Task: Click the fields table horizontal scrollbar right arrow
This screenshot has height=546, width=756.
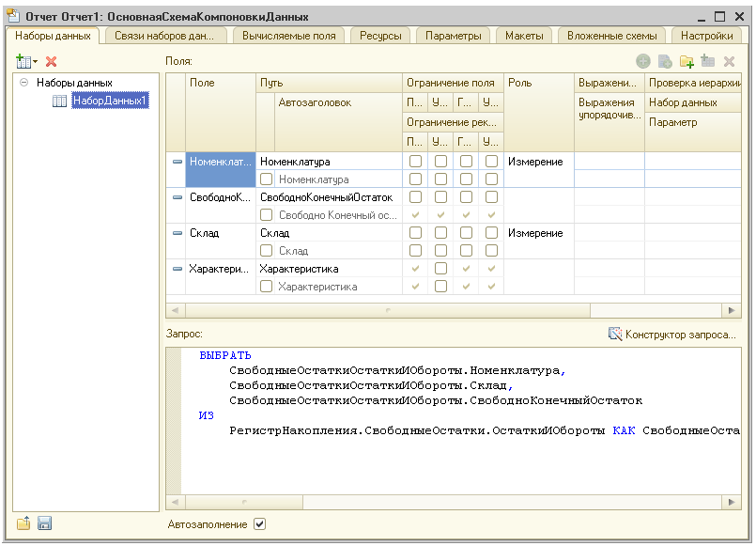Action: (730, 309)
